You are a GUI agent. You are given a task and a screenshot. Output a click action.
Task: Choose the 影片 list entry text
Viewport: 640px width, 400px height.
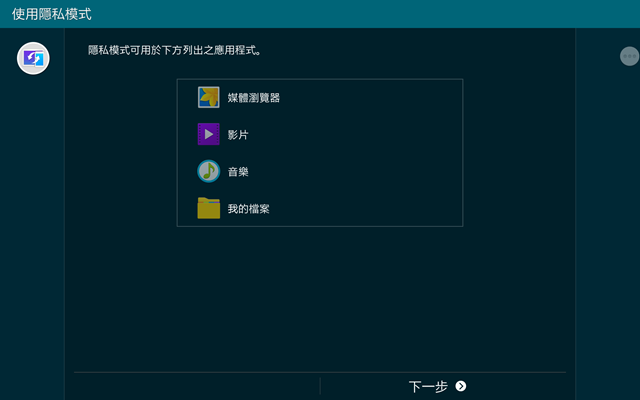(x=238, y=135)
